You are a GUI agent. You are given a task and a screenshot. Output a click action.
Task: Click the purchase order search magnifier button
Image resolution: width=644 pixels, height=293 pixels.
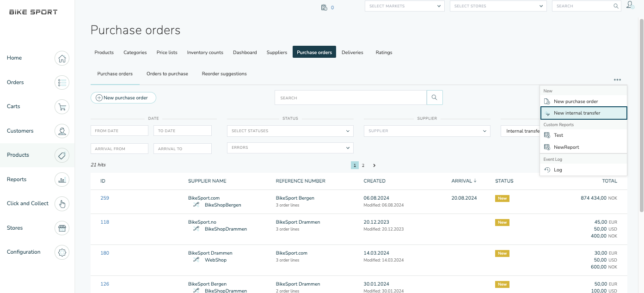tap(435, 98)
